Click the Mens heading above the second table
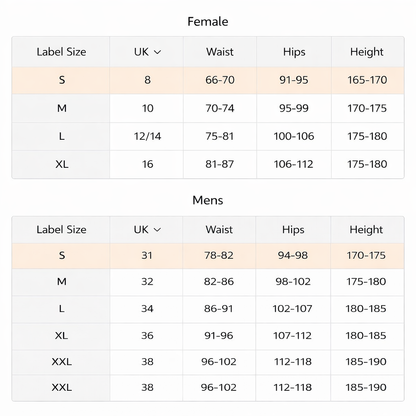416x416 pixels. point(208,200)
